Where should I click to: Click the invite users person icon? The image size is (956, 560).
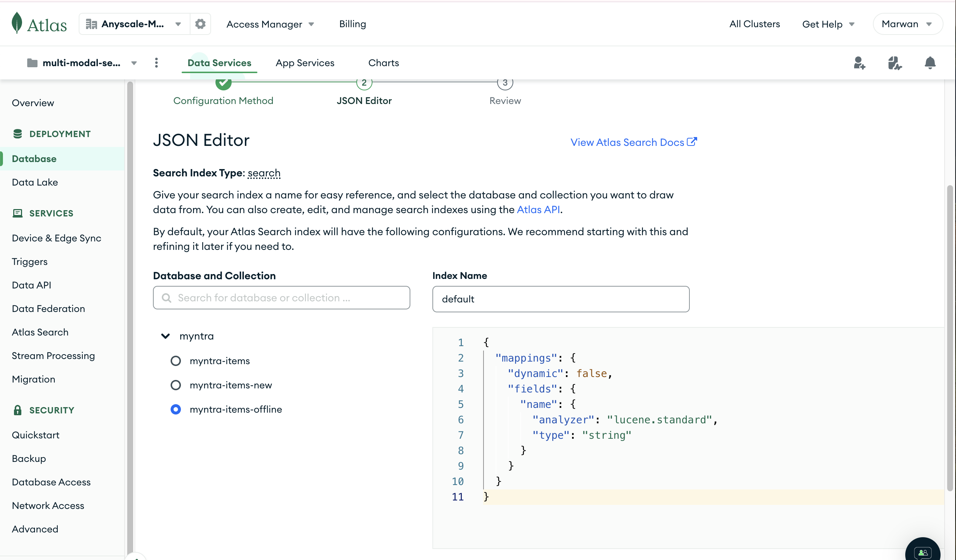click(859, 63)
